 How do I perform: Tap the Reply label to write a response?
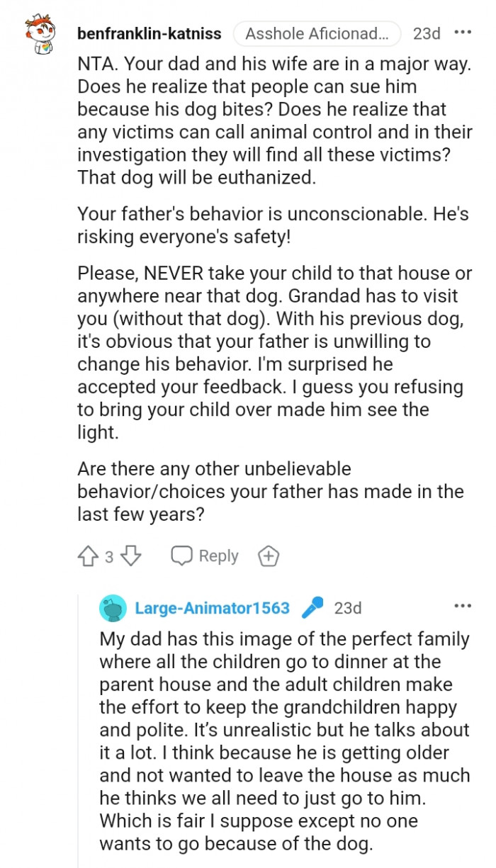pos(219,556)
